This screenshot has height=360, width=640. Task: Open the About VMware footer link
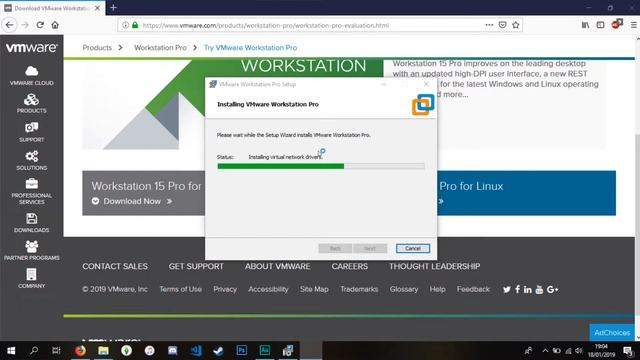(x=278, y=267)
